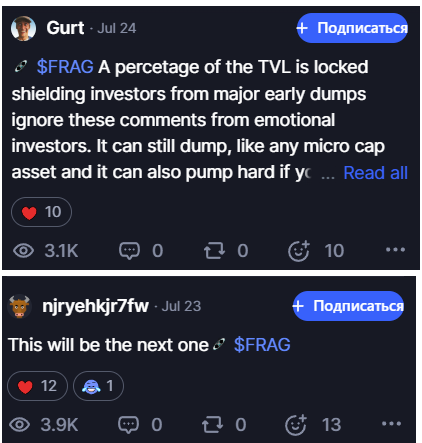Toggle heart reaction with 10 on Gurt's post
The width and height of the screenshot is (422, 443).
pyautogui.click(x=41, y=212)
